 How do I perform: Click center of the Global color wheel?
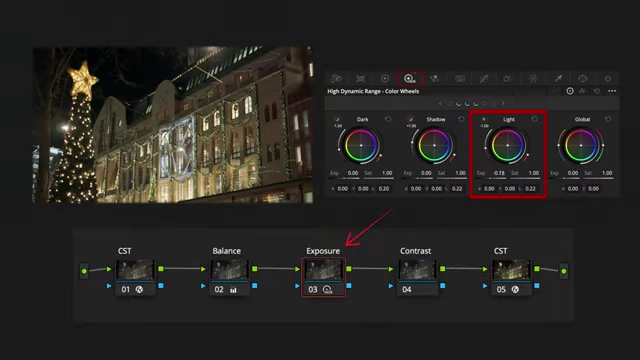pos(581,145)
